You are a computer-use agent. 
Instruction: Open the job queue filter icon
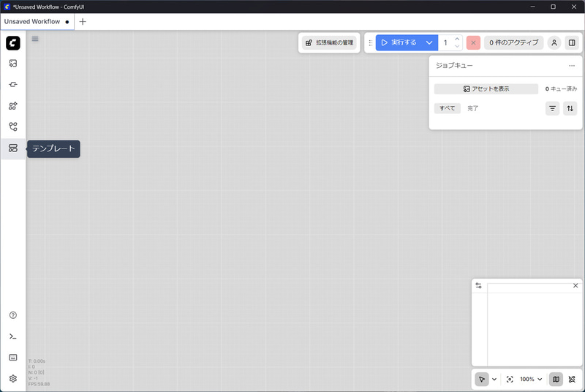(552, 108)
